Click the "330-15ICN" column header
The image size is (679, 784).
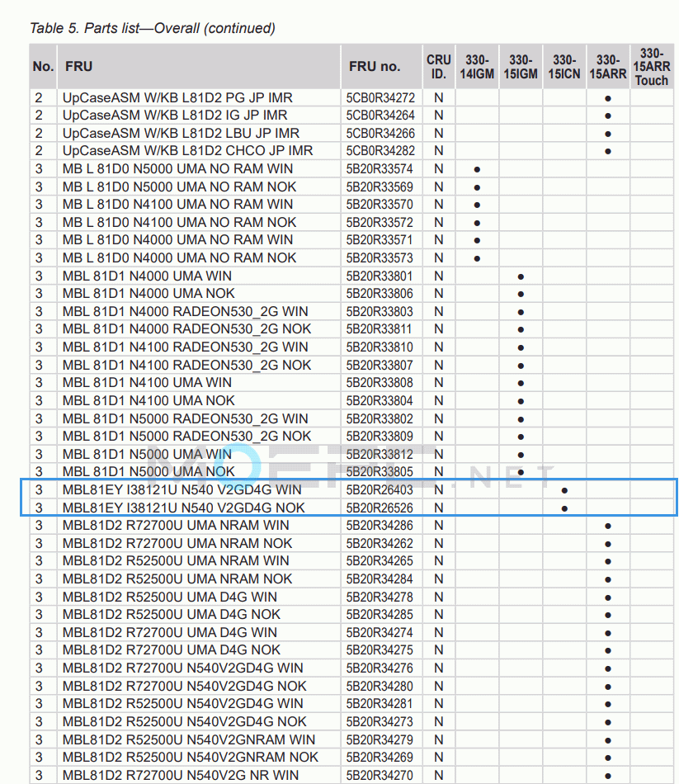pyautogui.click(x=564, y=66)
